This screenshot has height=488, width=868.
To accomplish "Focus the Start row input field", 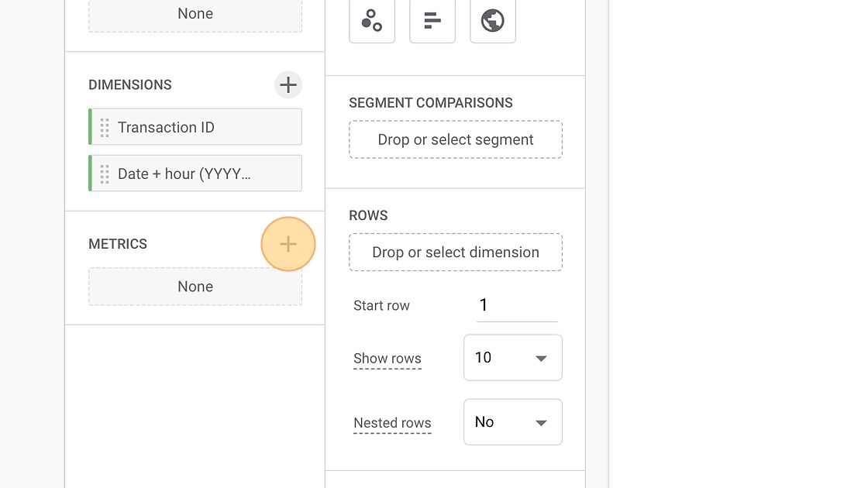I will 517,305.
